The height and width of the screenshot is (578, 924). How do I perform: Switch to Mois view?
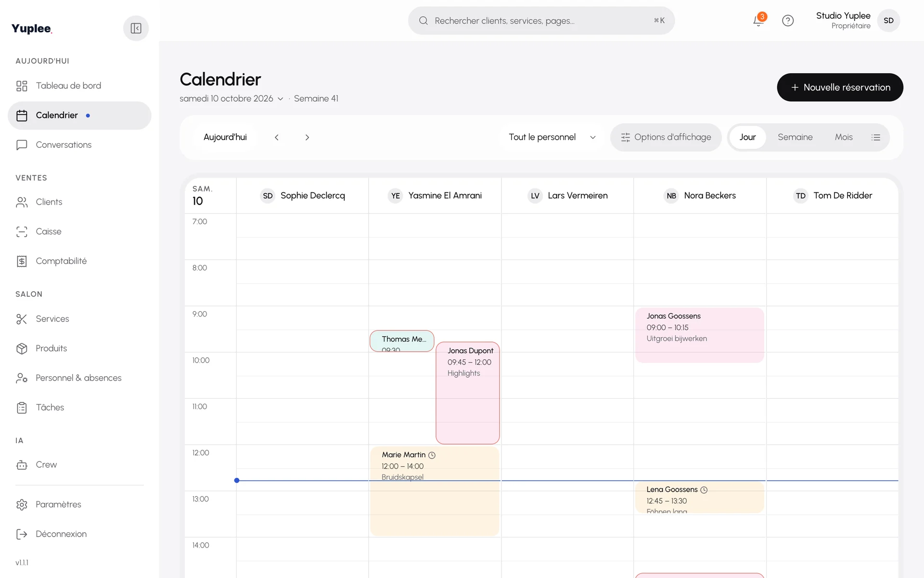844,137
